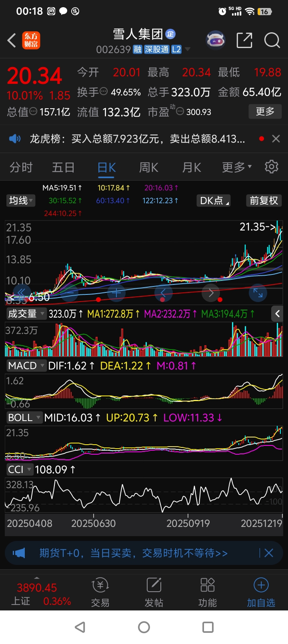Open the 发帖 post button
The height and width of the screenshot is (644, 288).
[x=154, y=592]
